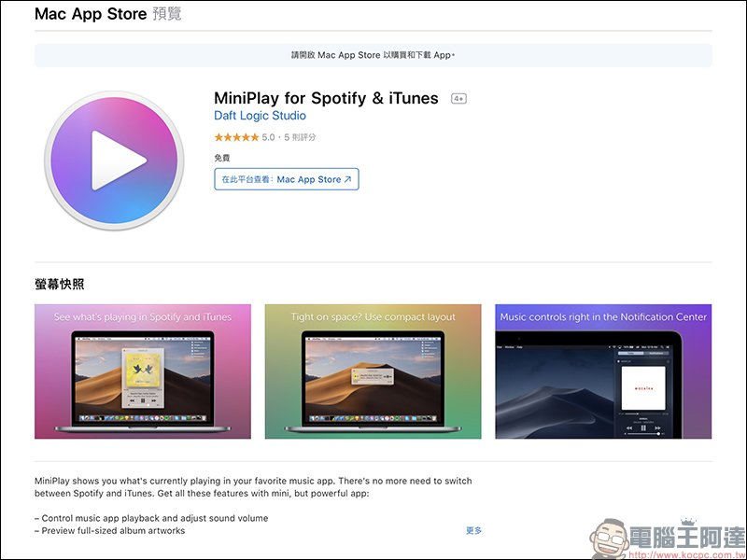Click 'Control music app playback' line
This screenshot has height=560, width=747.
pyautogui.click(x=151, y=518)
